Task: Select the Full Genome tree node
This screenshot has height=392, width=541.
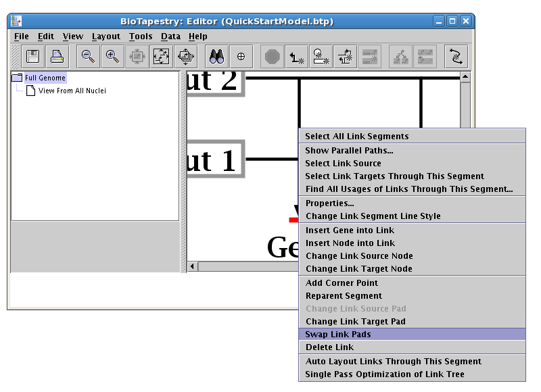Action: click(45, 78)
